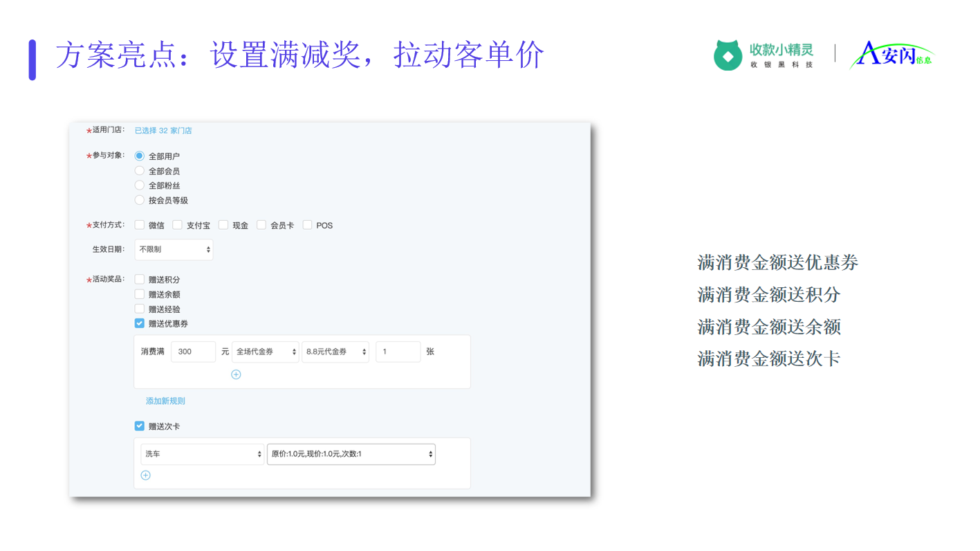Uncheck the 赠送次卡 checkbox
980x551 pixels.
click(x=140, y=426)
